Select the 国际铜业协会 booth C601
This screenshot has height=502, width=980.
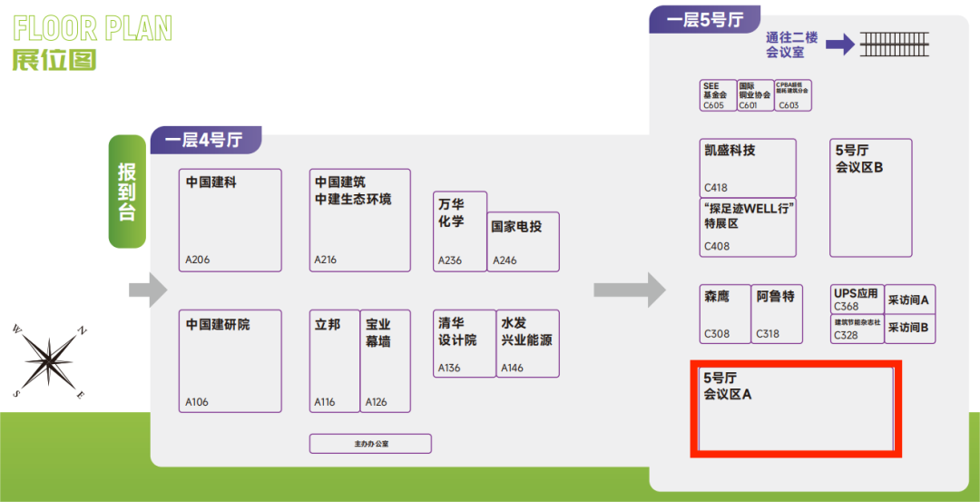click(755, 95)
